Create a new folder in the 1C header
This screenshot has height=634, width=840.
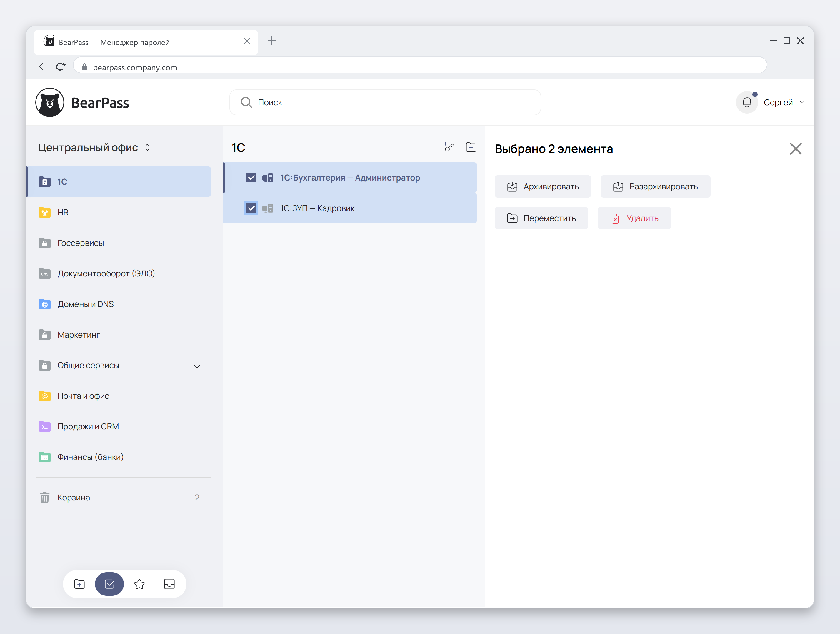[x=471, y=147]
